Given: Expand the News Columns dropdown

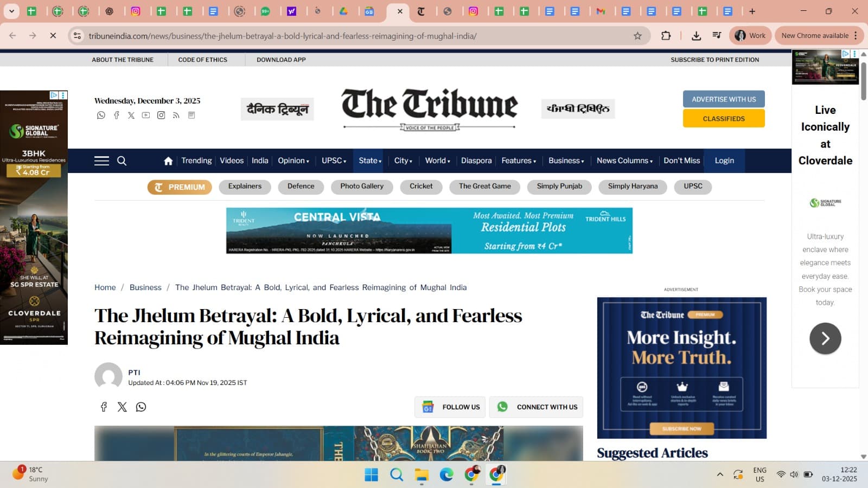Looking at the screenshot, I should click(624, 160).
